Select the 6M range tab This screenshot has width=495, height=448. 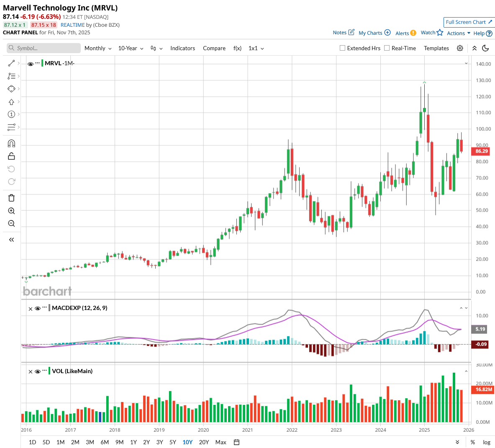pos(105,442)
